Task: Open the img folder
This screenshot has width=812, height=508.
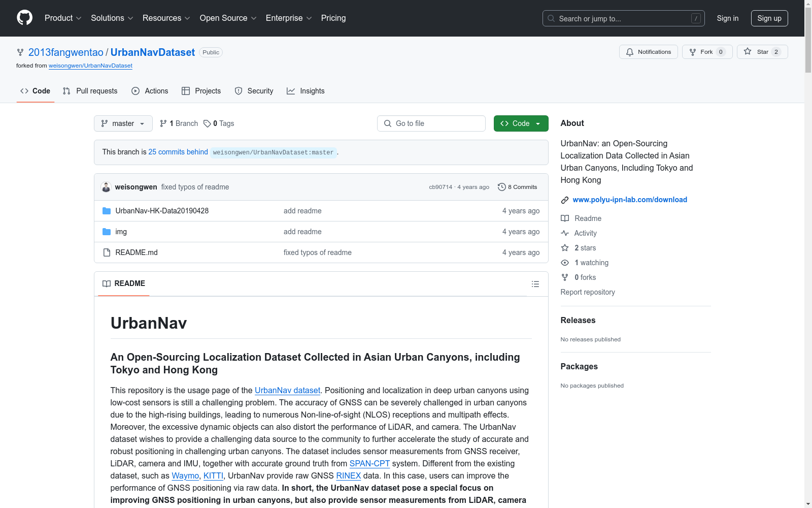Action: point(121,232)
